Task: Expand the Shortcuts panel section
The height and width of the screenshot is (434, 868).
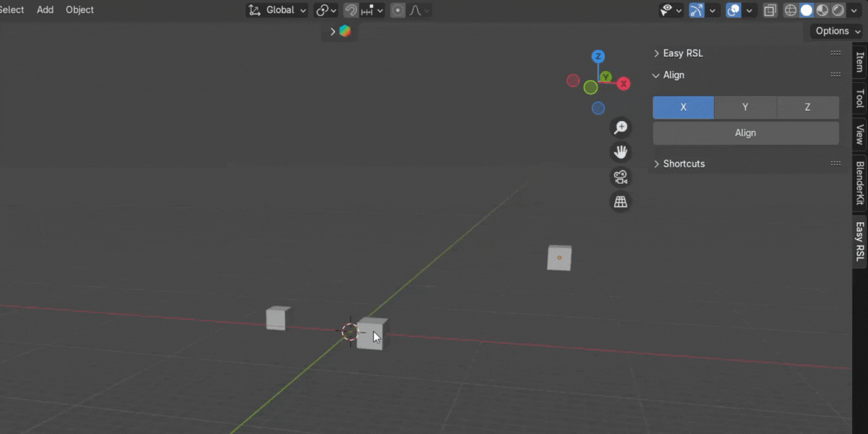Action: [x=683, y=164]
